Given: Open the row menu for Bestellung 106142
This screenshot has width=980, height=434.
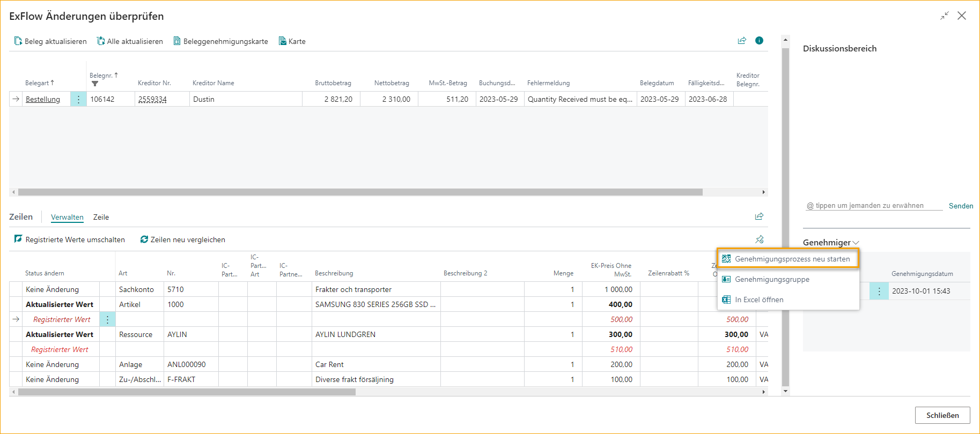Looking at the screenshot, I should [x=78, y=99].
